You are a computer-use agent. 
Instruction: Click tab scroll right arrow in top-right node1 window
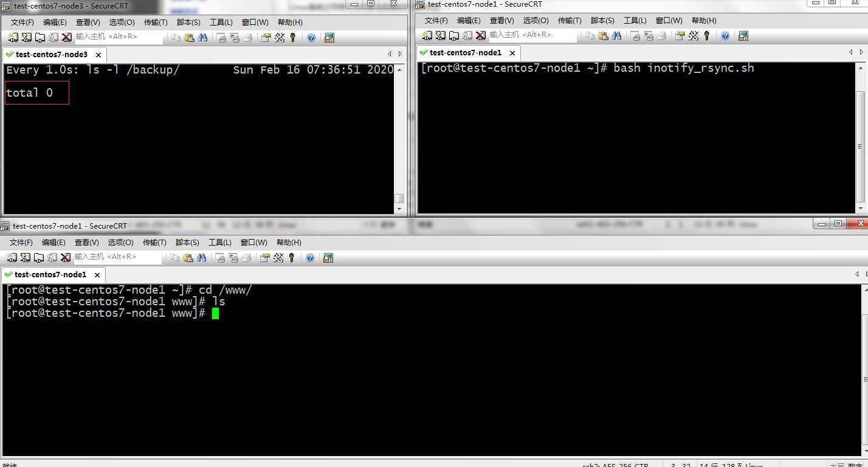(x=863, y=52)
